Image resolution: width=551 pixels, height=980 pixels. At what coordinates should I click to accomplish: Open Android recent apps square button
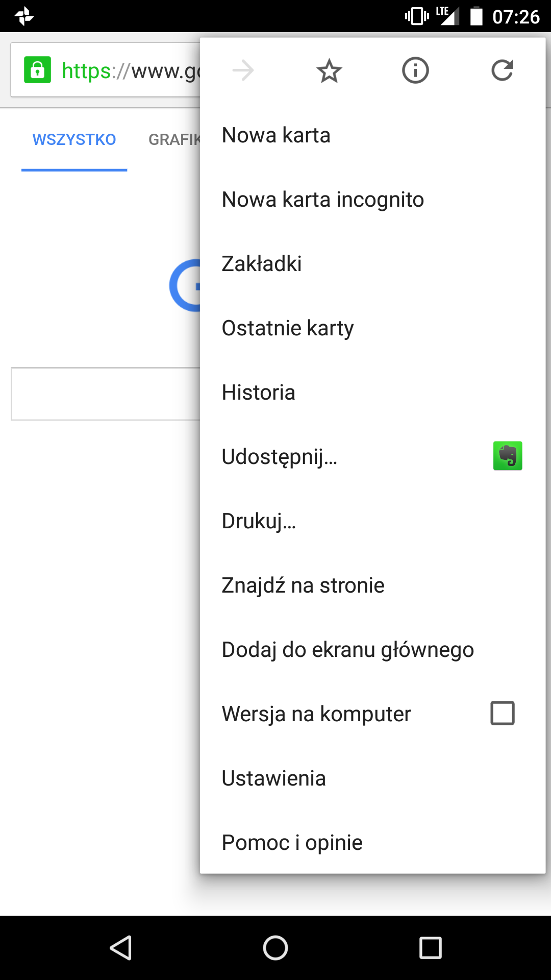click(430, 948)
